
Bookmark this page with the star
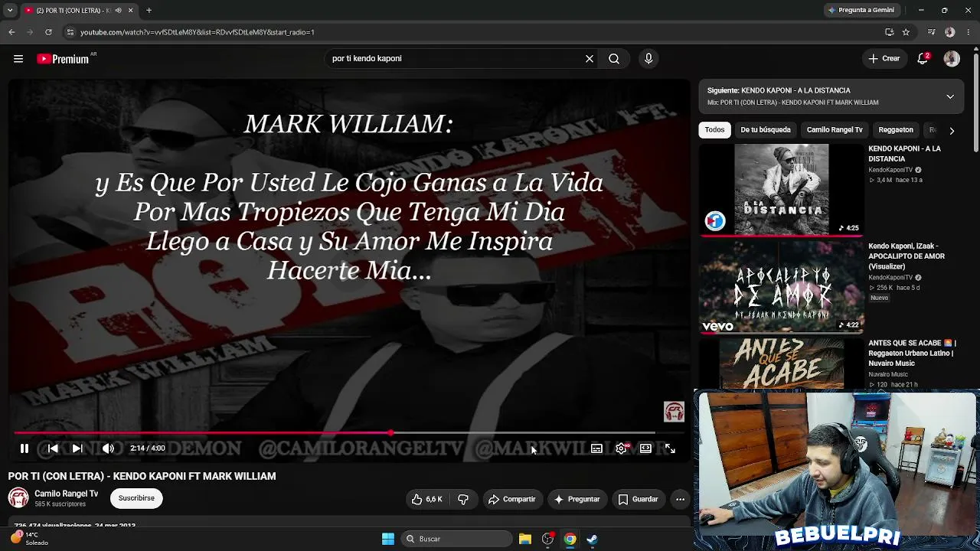coord(906,32)
